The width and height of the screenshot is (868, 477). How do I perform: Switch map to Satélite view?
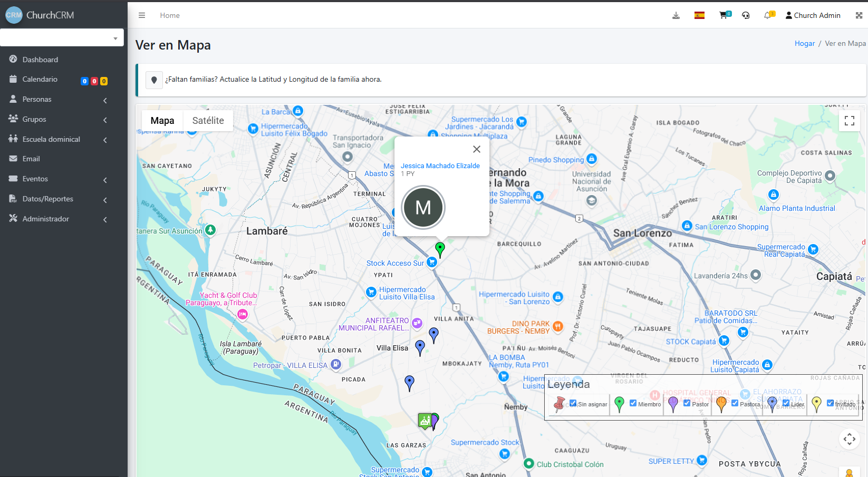pyautogui.click(x=208, y=121)
